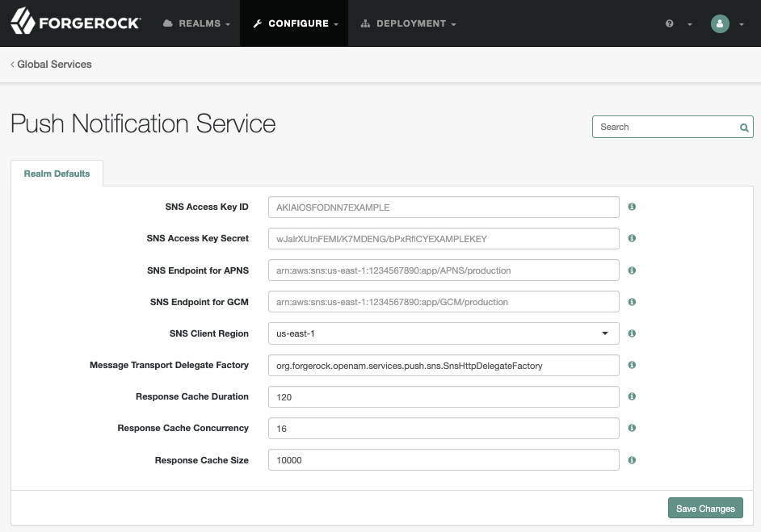Image resolution: width=761 pixels, height=532 pixels.
Task: Expand the Deployment menu
Action: point(408,23)
